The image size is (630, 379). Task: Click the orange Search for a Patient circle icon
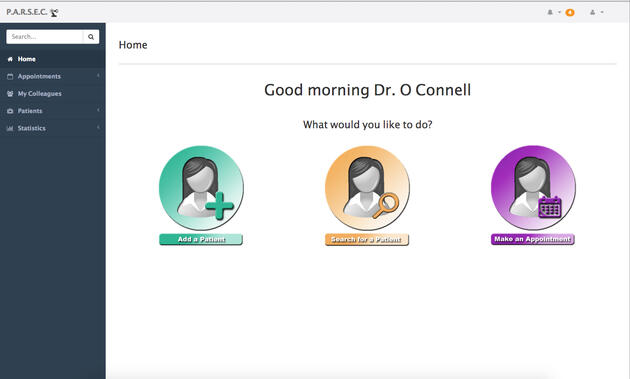click(367, 188)
